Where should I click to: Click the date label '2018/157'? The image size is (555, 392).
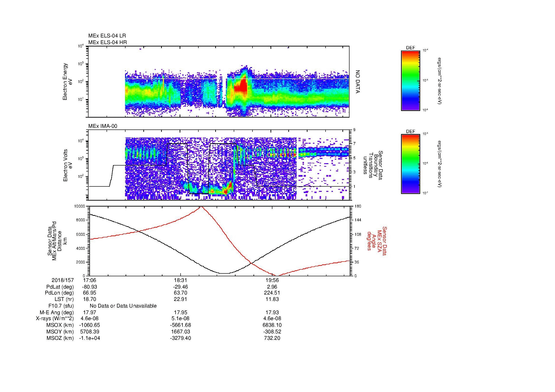(x=63, y=280)
